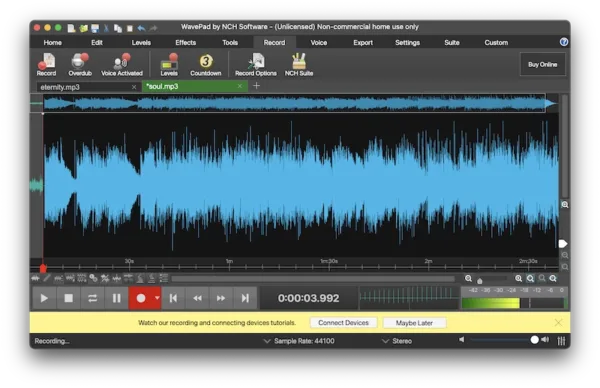Open the Sample Rate dropdown
The height and width of the screenshot is (388, 600).
pos(299,341)
